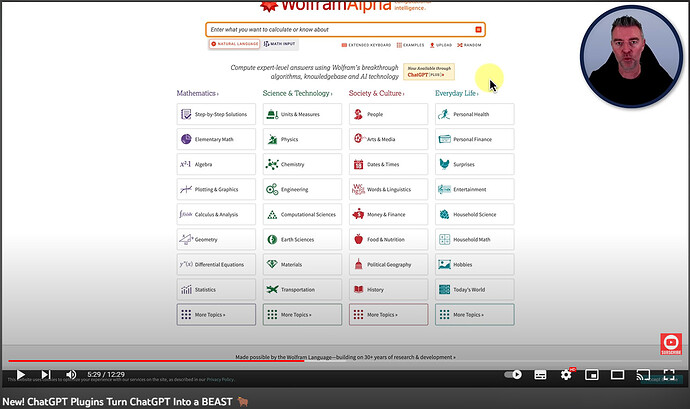Expand More Topics under Everyday Life
Screen dimensions: 690x409
click(475, 315)
